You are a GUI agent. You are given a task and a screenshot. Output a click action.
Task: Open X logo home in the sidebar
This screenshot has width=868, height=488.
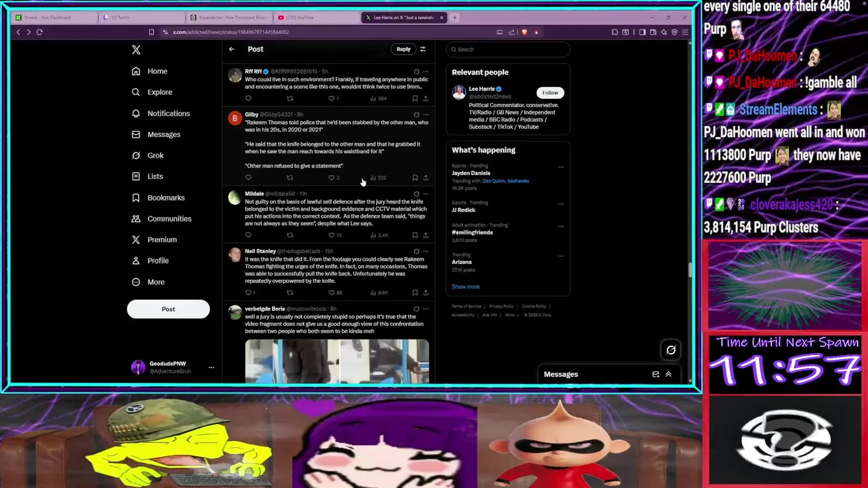pyautogui.click(x=136, y=49)
